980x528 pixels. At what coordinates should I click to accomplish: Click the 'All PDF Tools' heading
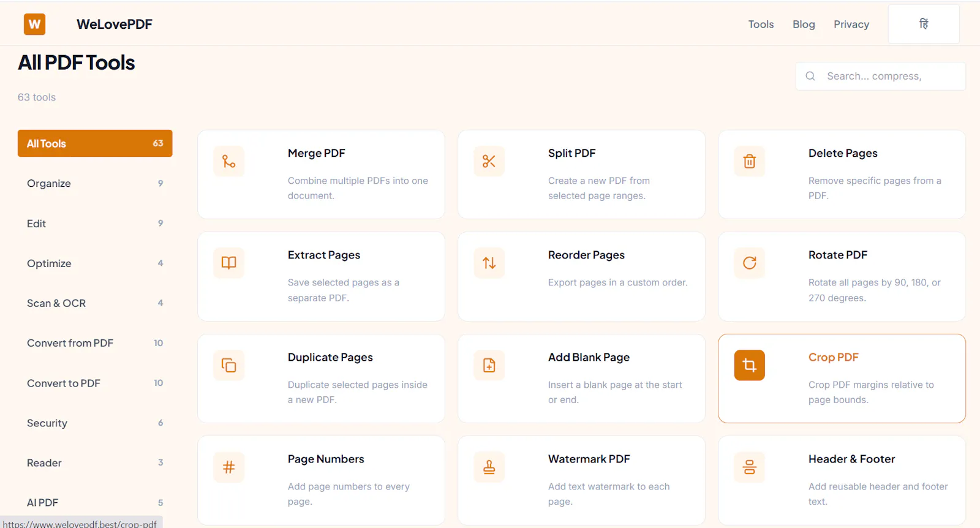(x=77, y=62)
